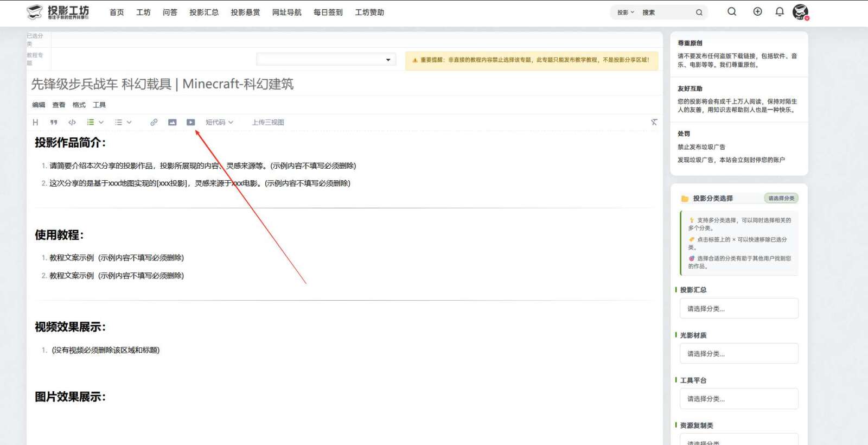Image resolution: width=868 pixels, height=445 pixels.
Task: Click the 尊重原创 sidebar heading
Action: [690, 43]
